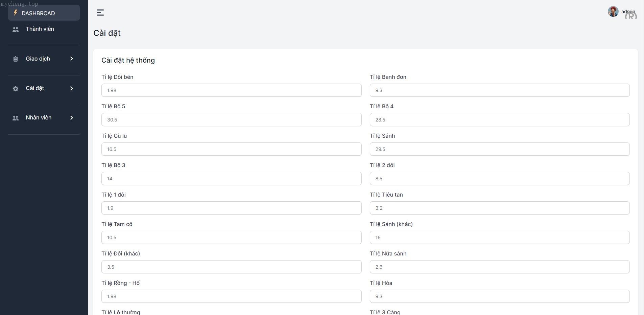
Task: Click the admin avatar picture
Action: coord(613,12)
